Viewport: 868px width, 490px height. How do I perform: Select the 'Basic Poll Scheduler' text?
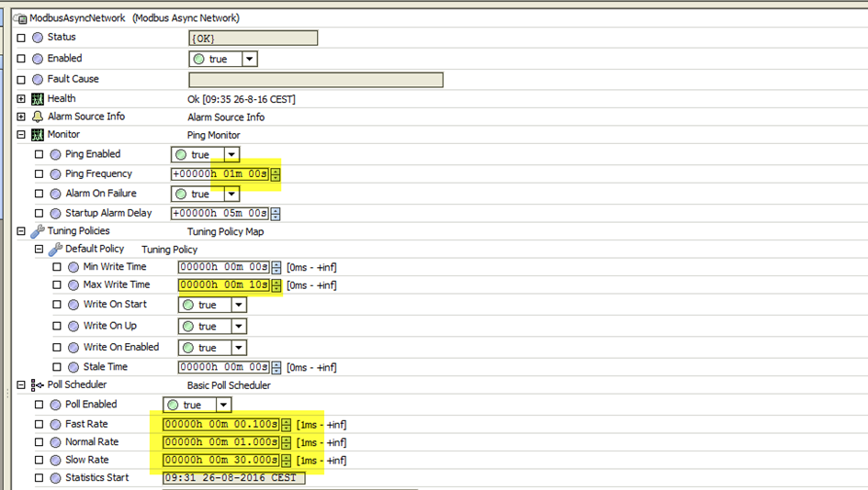[x=229, y=385]
